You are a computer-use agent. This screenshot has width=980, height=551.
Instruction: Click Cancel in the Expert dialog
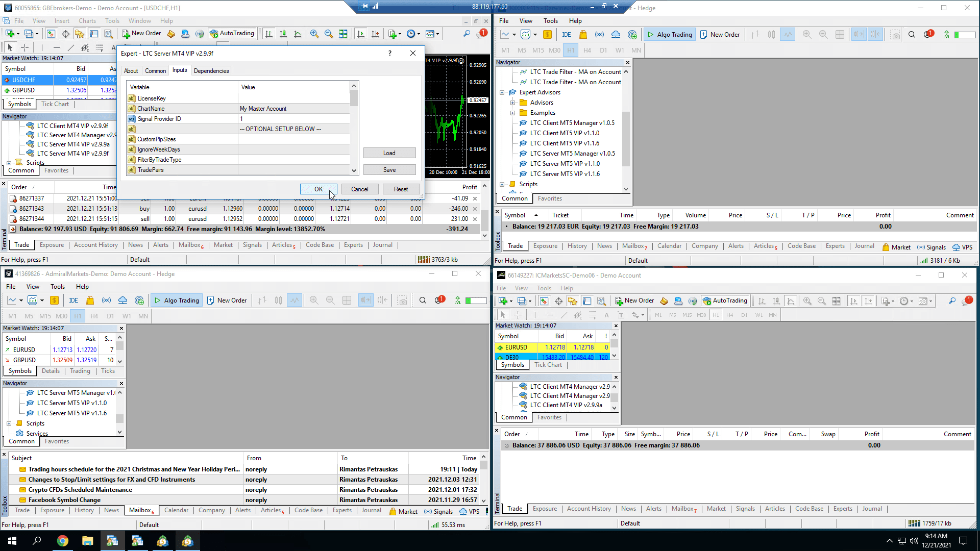(360, 189)
